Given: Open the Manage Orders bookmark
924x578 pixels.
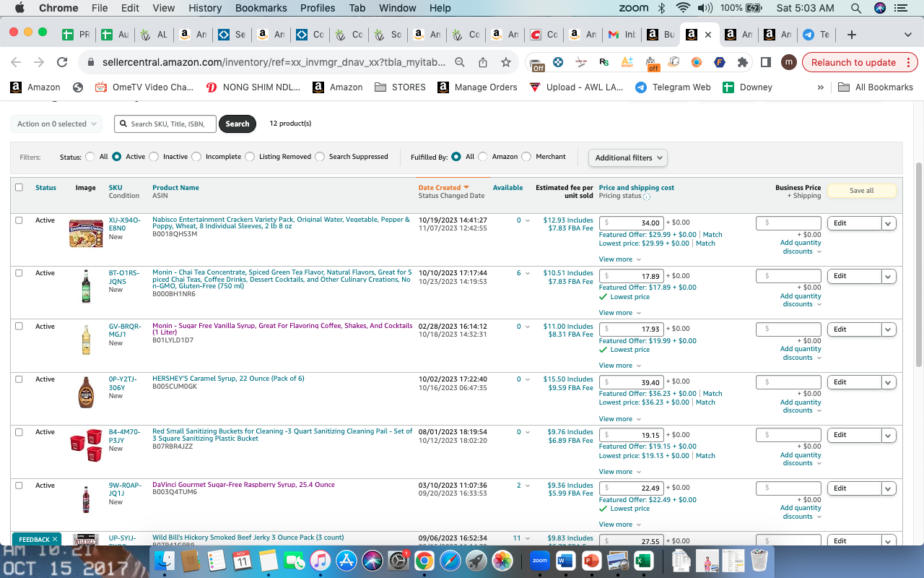Looking at the screenshot, I should coord(477,87).
